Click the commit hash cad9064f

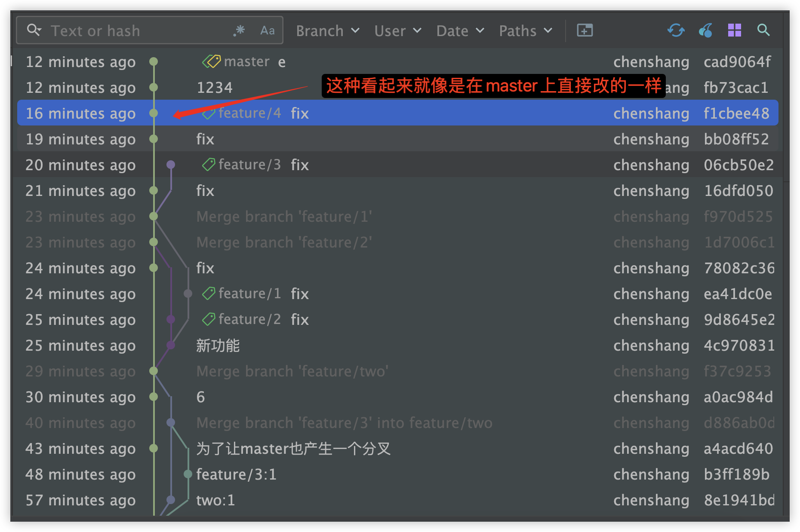(x=737, y=62)
